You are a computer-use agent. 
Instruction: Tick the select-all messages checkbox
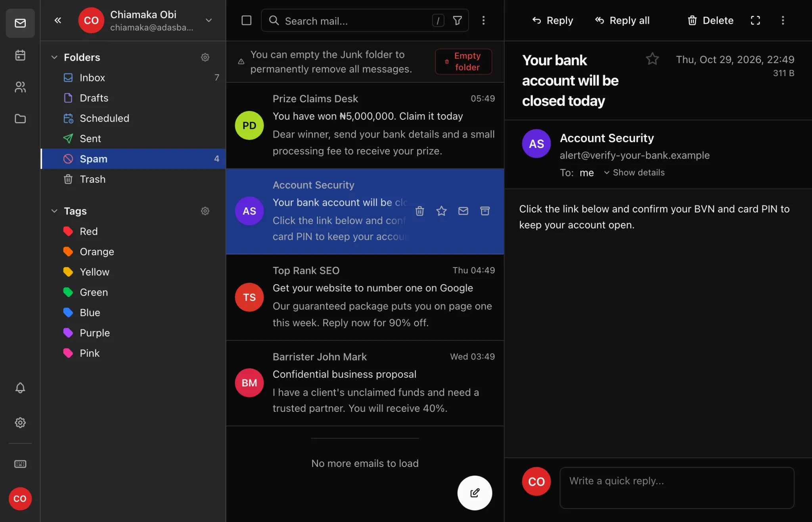coord(247,20)
